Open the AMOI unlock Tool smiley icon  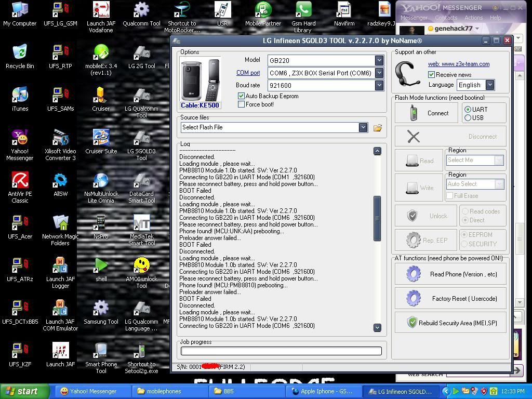pos(141,273)
